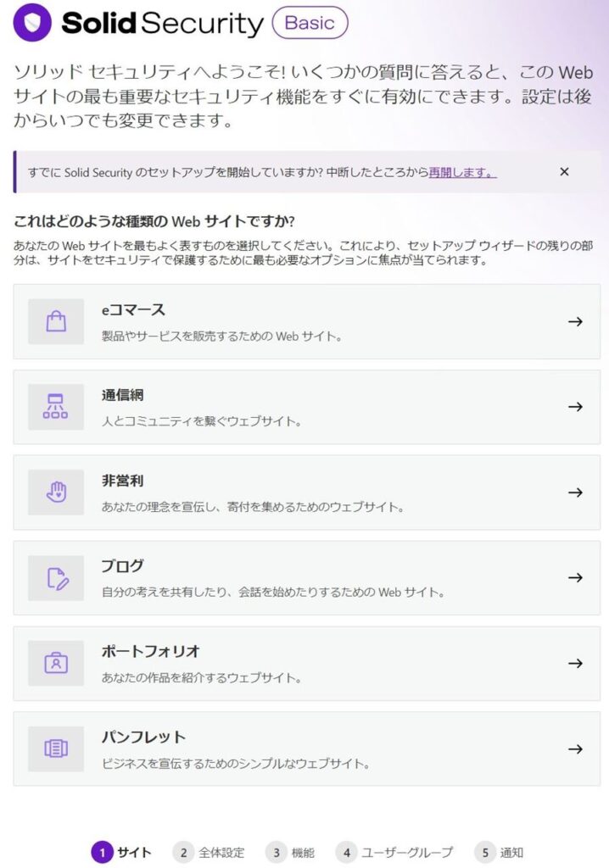Viewport: 609px width, 868px height.
Task: Click the ポートフォリオ portrait icon
Action: click(56, 663)
